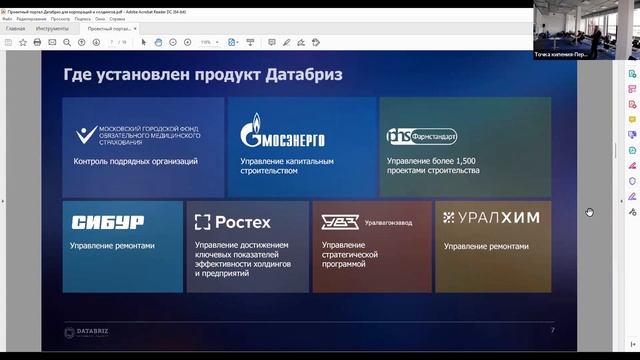640x360 pixels.
Task: Open Create PDF red icon in right panel
Action: [x=632, y=104]
